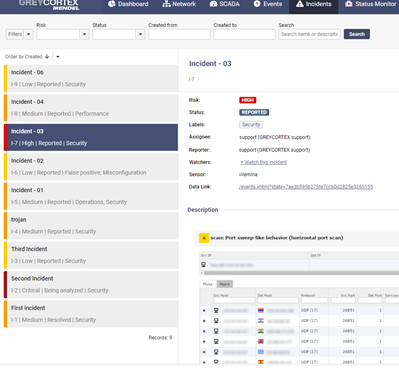399x371 pixels.
Task: Click the Protocol filter field
Action: pyautogui.click(x=314, y=301)
